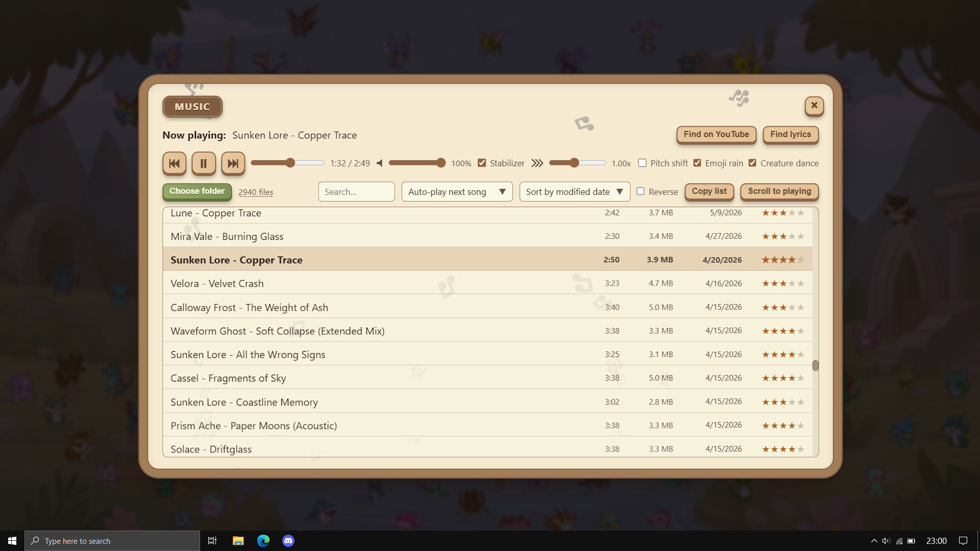Select Velora - Velvet Crash song
The image size is (980, 551).
pyautogui.click(x=487, y=283)
